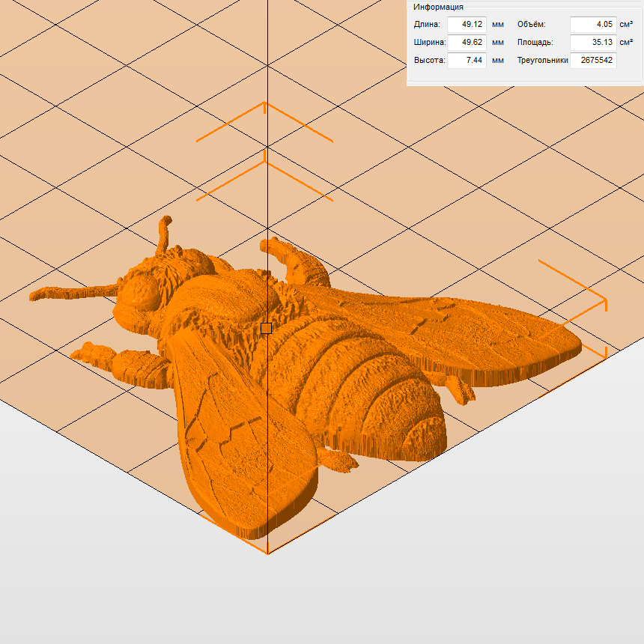This screenshot has height=644, width=644.
Task: Click the Ширина value field
Action: click(x=467, y=43)
